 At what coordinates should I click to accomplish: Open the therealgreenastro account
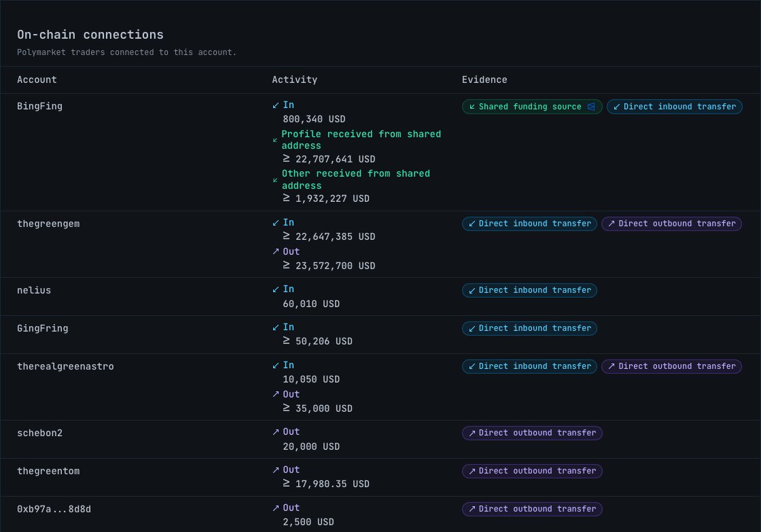(x=65, y=366)
